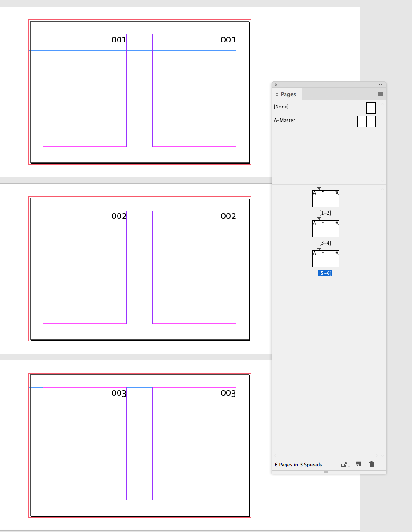Image resolution: width=412 pixels, height=532 pixels.
Task: Select the [3-4] spread thumbnail
Action: coord(325,228)
